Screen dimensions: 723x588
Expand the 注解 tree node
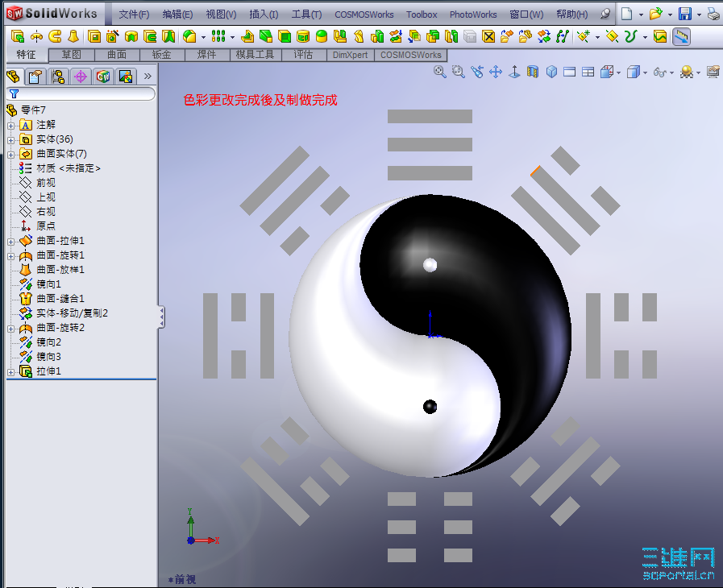click(10, 126)
